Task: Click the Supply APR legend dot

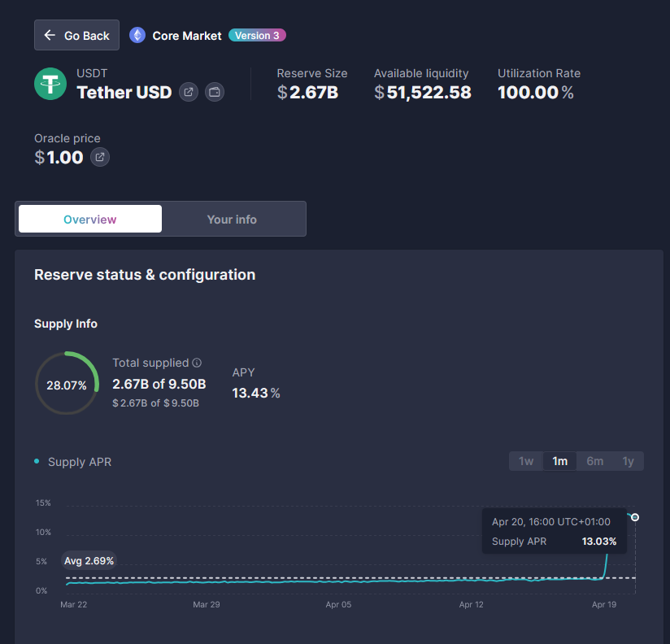Action: 37,461
